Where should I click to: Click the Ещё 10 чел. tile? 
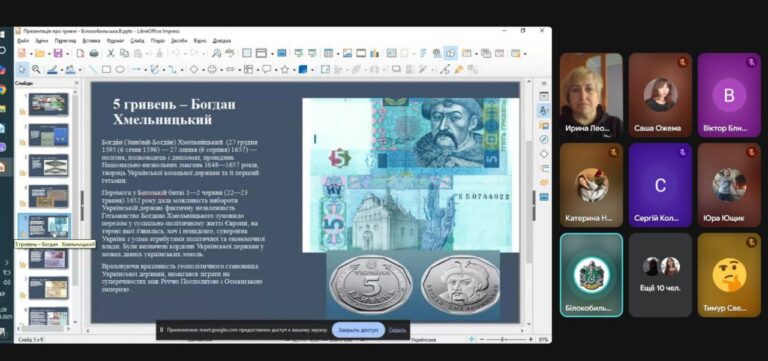tap(660, 275)
